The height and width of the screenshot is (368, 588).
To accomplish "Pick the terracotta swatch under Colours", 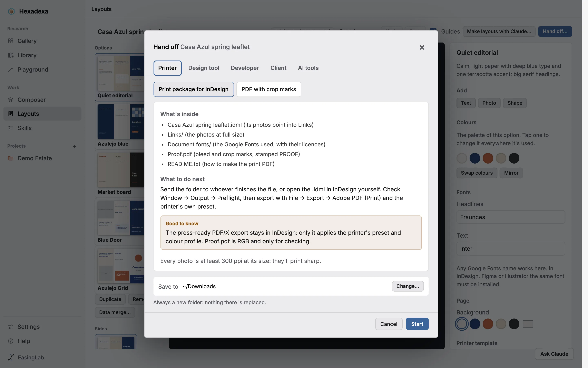I will pyautogui.click(x=488, y=158).
